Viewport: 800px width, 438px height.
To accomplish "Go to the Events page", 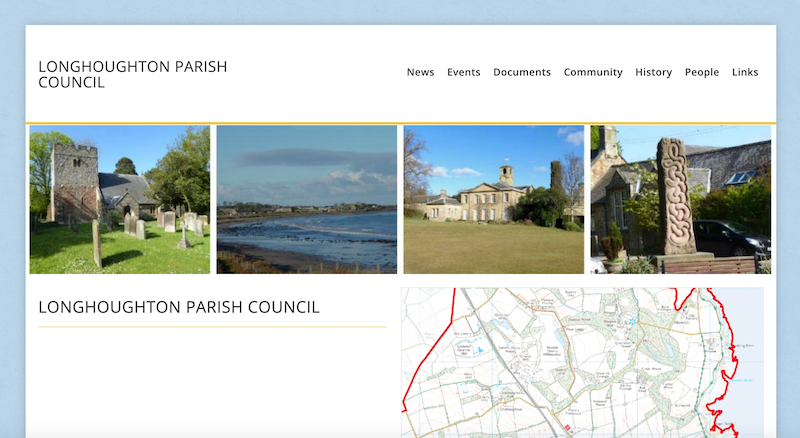I will pos(463,72).
